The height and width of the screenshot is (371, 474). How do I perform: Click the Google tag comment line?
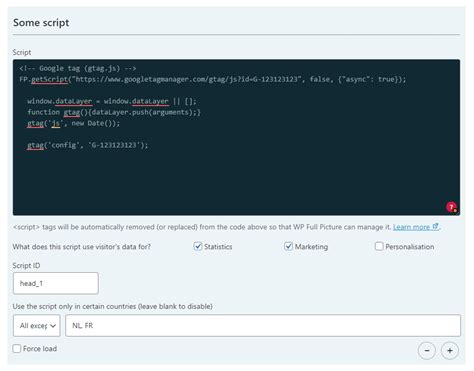coord(78,68)
